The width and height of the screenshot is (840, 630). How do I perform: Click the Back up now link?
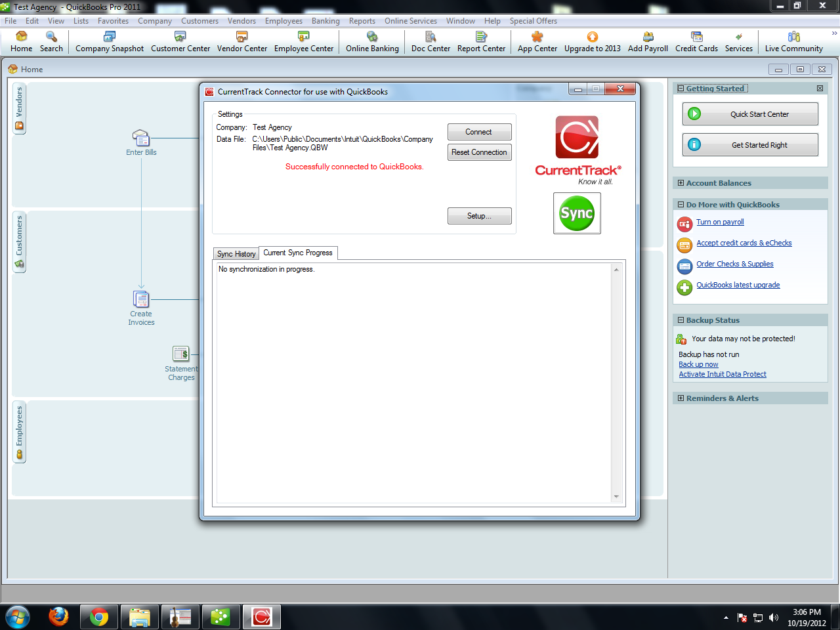(698, 364)
